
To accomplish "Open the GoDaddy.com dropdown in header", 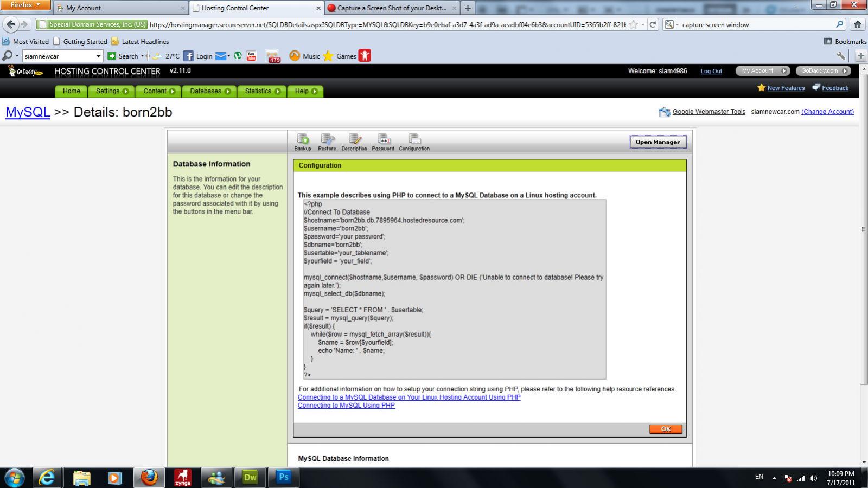I will pos(824,70).
